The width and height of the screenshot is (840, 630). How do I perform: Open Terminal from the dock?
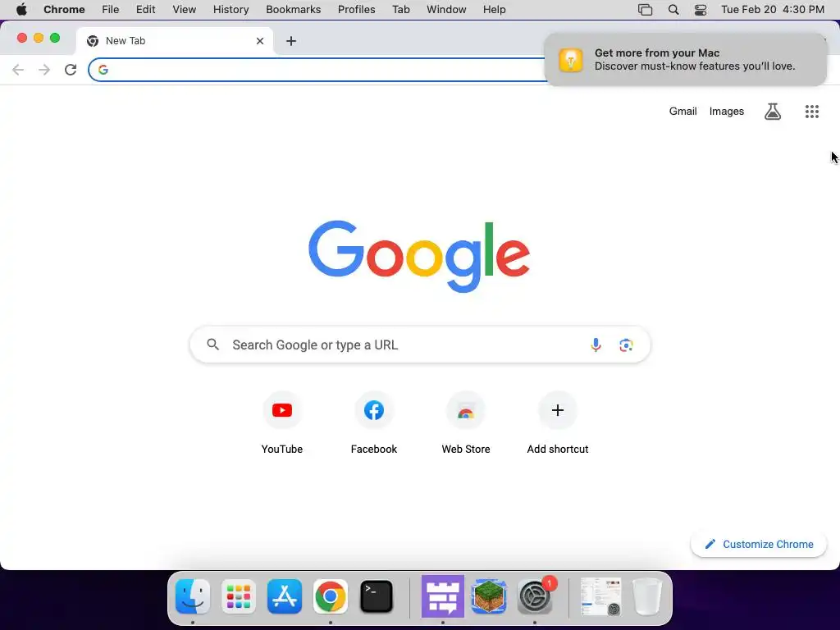tap(376, 596)
